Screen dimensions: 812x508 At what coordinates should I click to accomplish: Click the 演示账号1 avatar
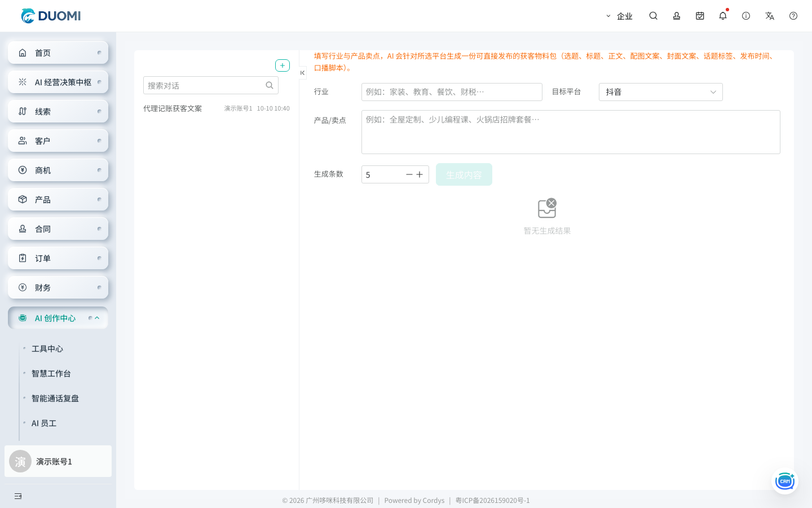pos(20,461)
